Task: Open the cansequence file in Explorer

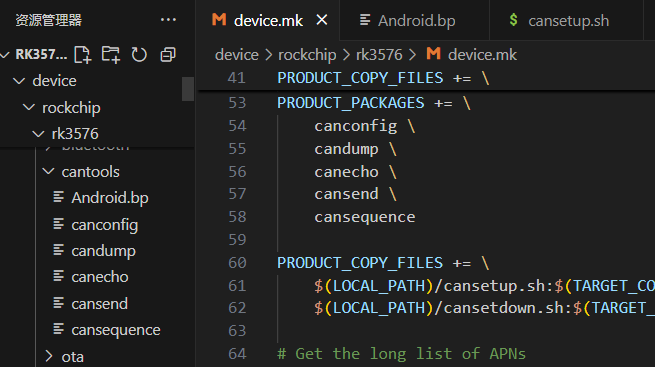Action: (116, 330)
